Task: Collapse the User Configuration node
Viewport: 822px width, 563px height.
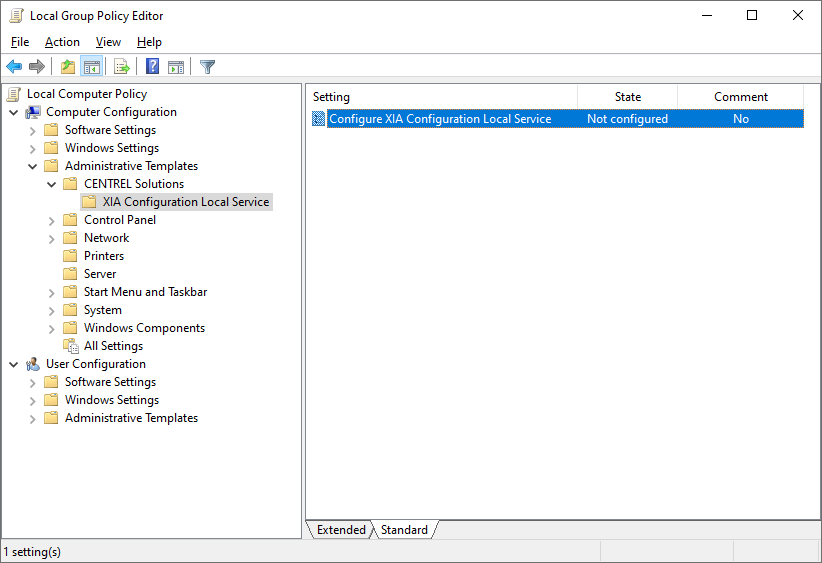Action: pos(14,364)
